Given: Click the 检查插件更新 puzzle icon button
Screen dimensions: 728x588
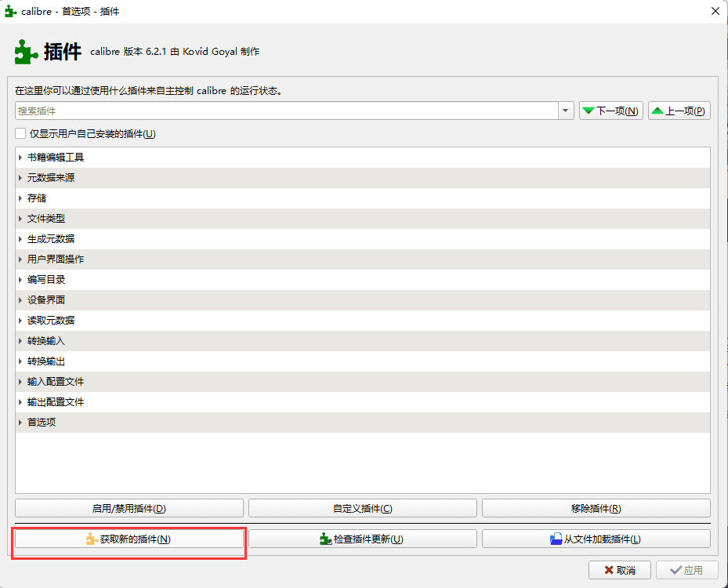Looking at the screenshot, I should (x=325, y=539).
